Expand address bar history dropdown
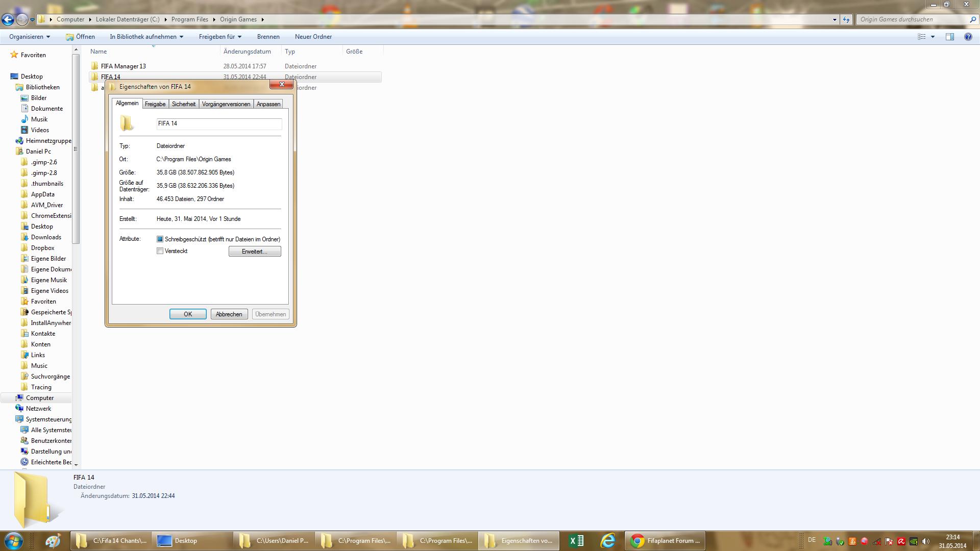This screenshot has height=551, width=980. coord(835,19)
